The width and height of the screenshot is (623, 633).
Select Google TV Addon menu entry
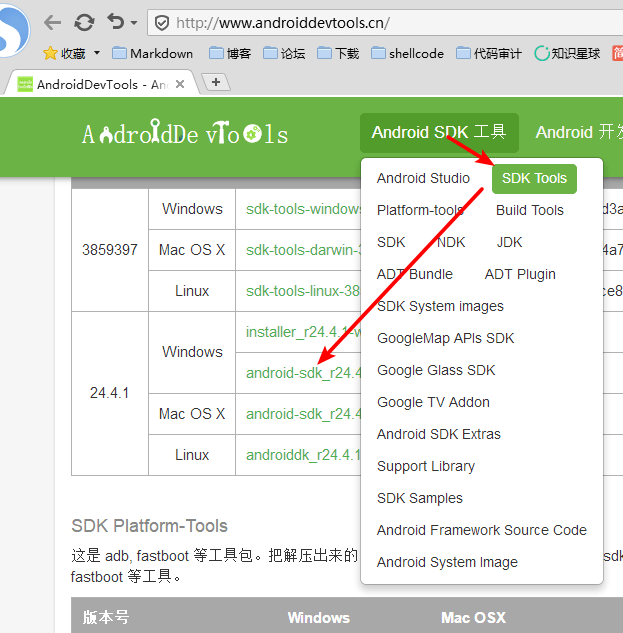433,402
